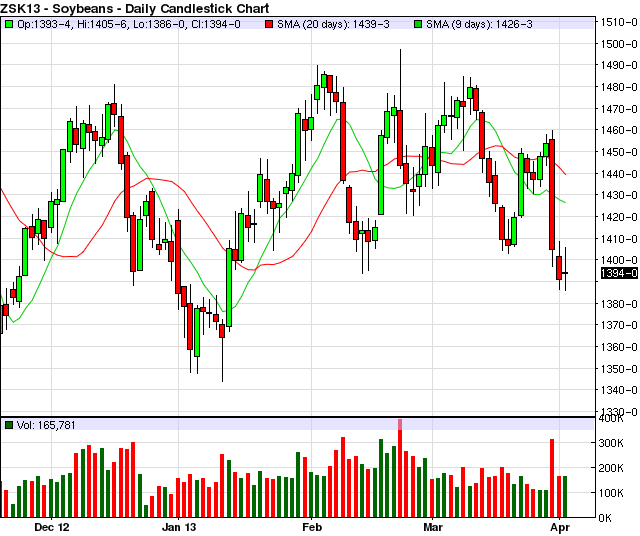Viewport: 640px width, 536px height.
Task: Click the 1350-0 price axis label
Action: click(x=619, y=369)
